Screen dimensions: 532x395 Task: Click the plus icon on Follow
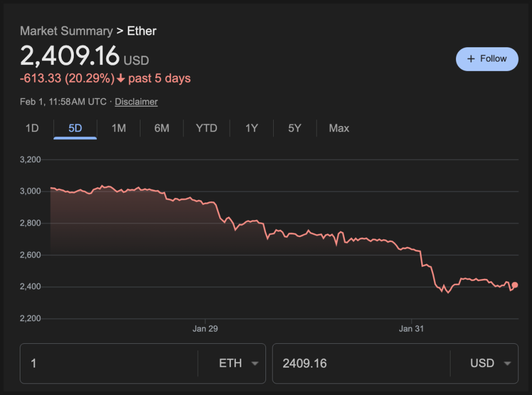[x=470, y=59]
